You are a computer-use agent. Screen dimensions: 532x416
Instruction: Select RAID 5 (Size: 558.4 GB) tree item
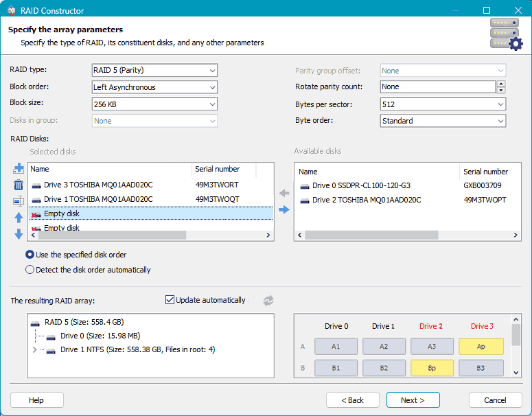click(84, 322)
